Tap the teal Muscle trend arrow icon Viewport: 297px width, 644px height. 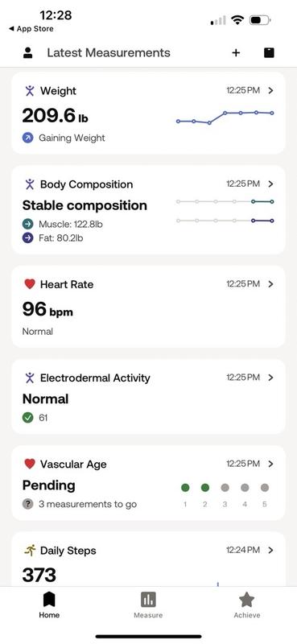pyautogui.click(x=28, y=225)
